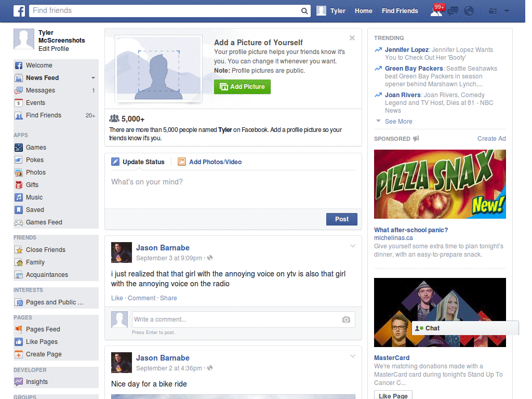532x399 pixels.
Task: Open the Chat bar
Action: tap(465, 328)
